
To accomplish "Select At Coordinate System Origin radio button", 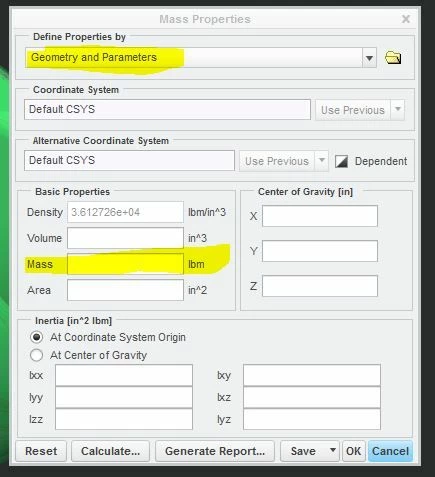I will pos(36,337).
